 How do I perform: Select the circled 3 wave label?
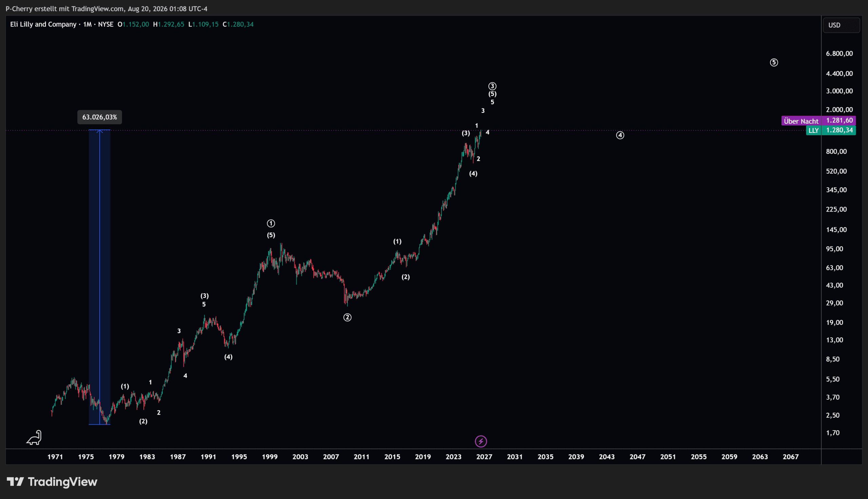pos(492,86)
